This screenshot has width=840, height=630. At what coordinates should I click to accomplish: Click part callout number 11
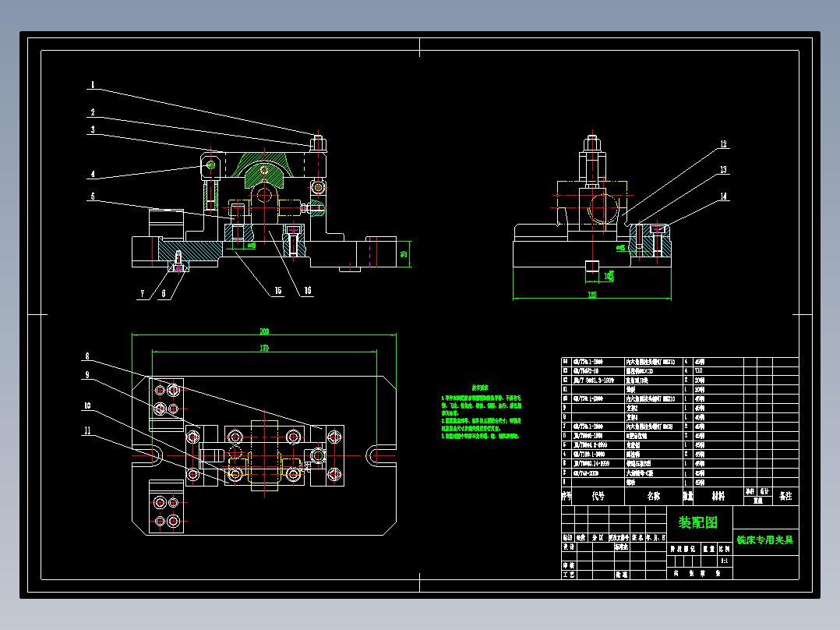point(87,430)
